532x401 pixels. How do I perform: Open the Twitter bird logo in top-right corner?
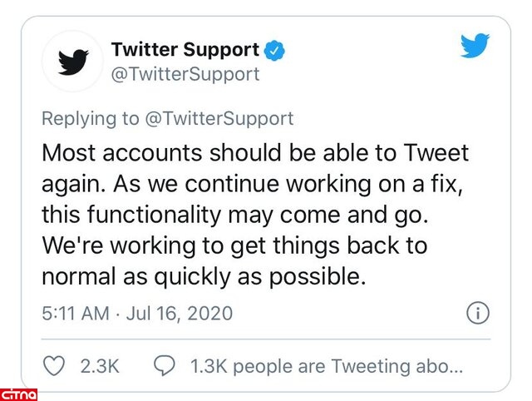point(475,46)
